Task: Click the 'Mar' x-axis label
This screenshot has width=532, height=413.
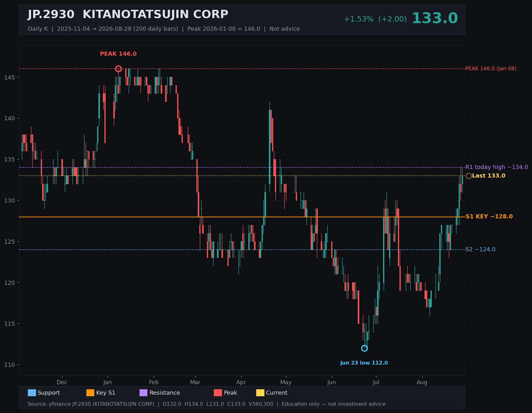Action: 195,382
